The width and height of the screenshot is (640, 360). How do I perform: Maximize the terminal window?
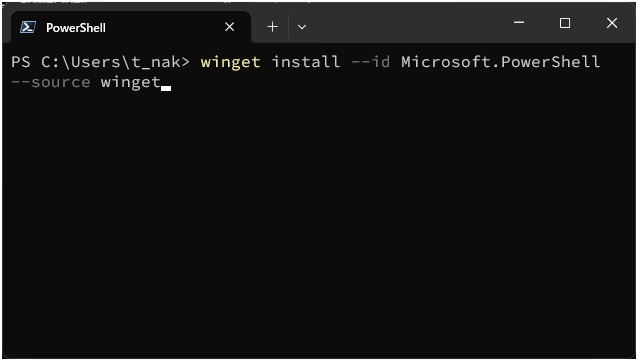click(564, 23)
